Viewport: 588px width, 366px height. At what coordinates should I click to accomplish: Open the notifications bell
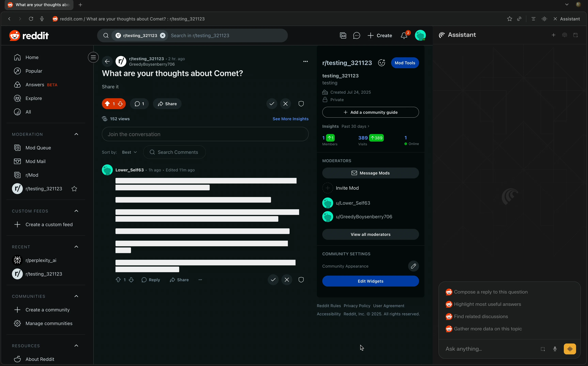[404, 36]
